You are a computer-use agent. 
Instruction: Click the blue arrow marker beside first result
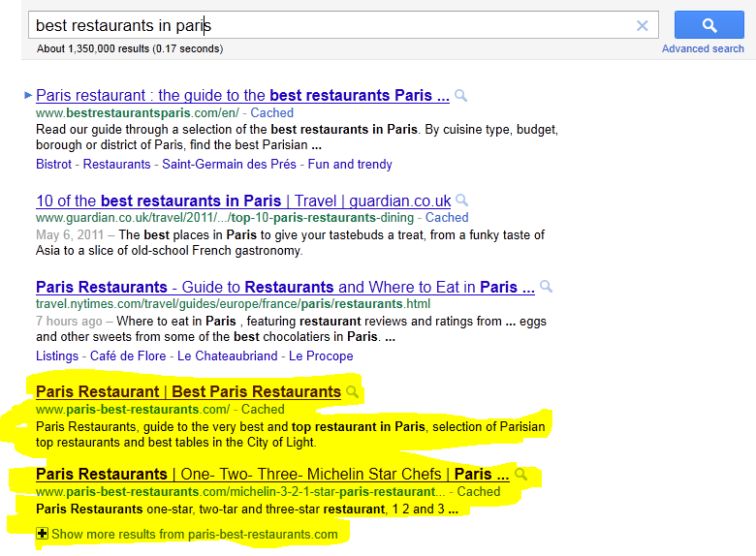(28, 95)
